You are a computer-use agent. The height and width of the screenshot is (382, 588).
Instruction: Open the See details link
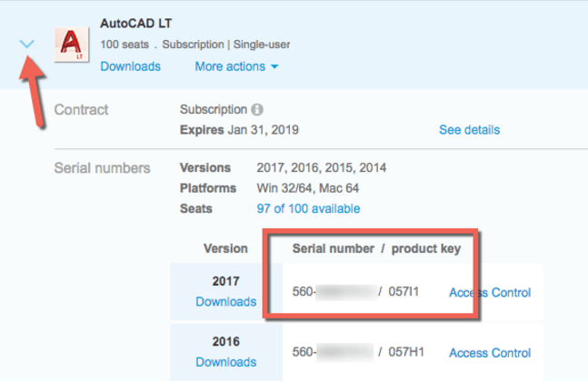tap(469, 130)
